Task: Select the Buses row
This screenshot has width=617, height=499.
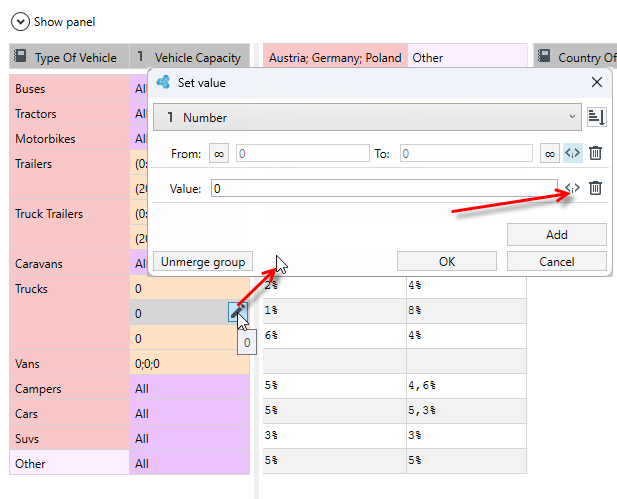Action: point(69,89)
